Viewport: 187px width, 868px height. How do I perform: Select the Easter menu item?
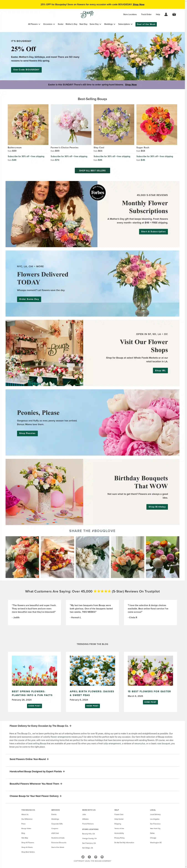[x=61, y=24]
